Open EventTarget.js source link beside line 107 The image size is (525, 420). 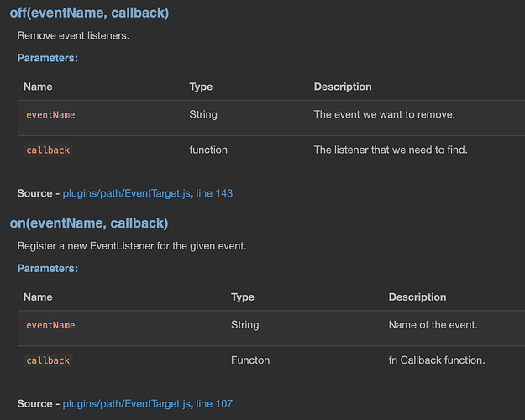[x=128, y=403]
